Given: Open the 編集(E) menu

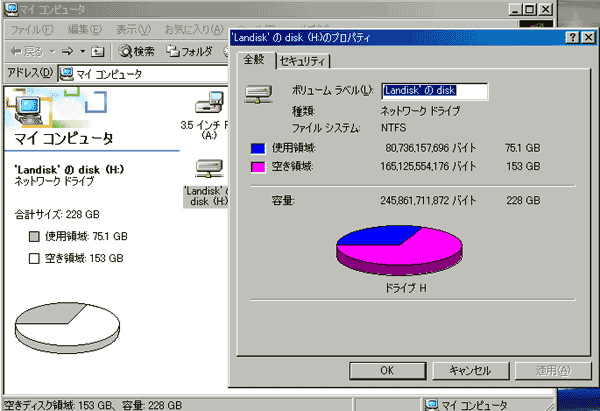Looking at the screenshot, I should [85, 29].
